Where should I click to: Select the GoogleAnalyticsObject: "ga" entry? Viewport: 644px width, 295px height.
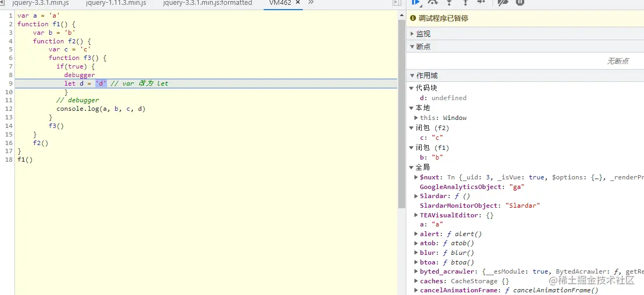pyautogui.click(x=472, y=187)
